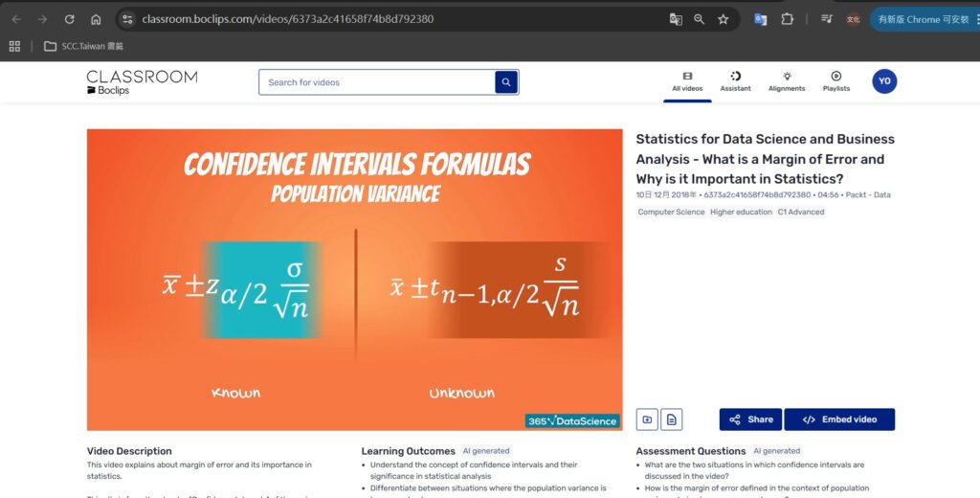980x498 pixels.
Task: Open Chrome extensions puzzle icon
Action: click(787, 19)
